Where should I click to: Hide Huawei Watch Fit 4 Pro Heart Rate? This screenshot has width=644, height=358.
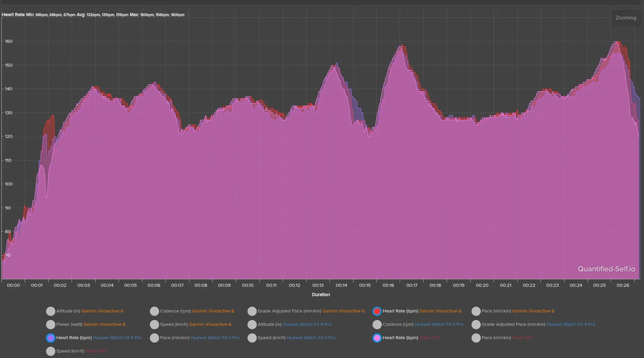click(x=51, y=338)
